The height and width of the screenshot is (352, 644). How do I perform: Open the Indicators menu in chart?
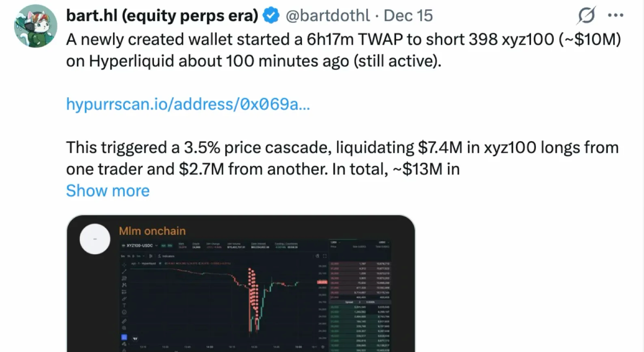167,256
